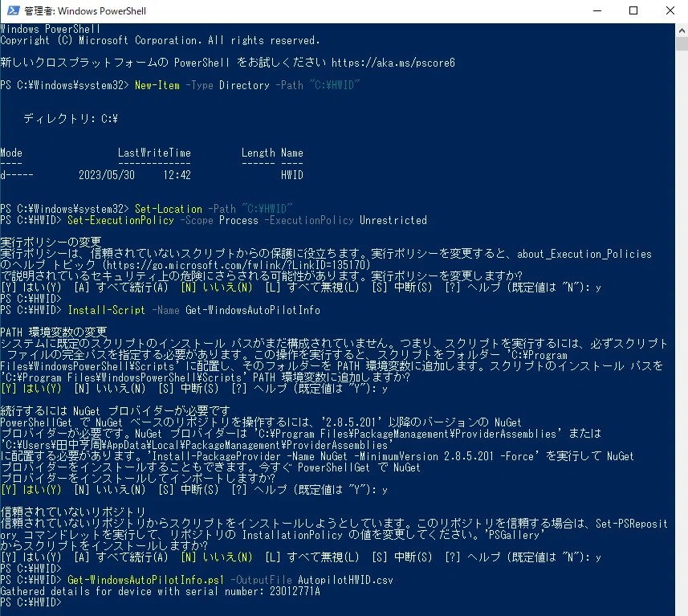The height and width of the screenshot is (616, 688).
Task: Click the serial number 23012771A
Action: point(295,591)
